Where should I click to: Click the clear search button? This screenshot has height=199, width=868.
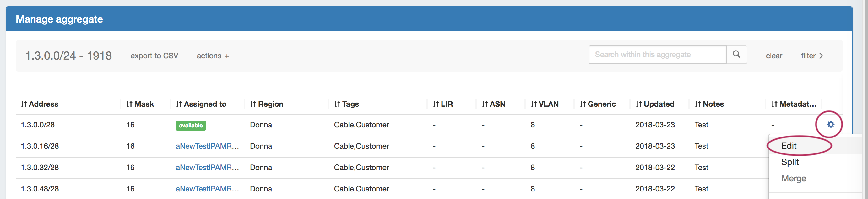pos(774,56)
